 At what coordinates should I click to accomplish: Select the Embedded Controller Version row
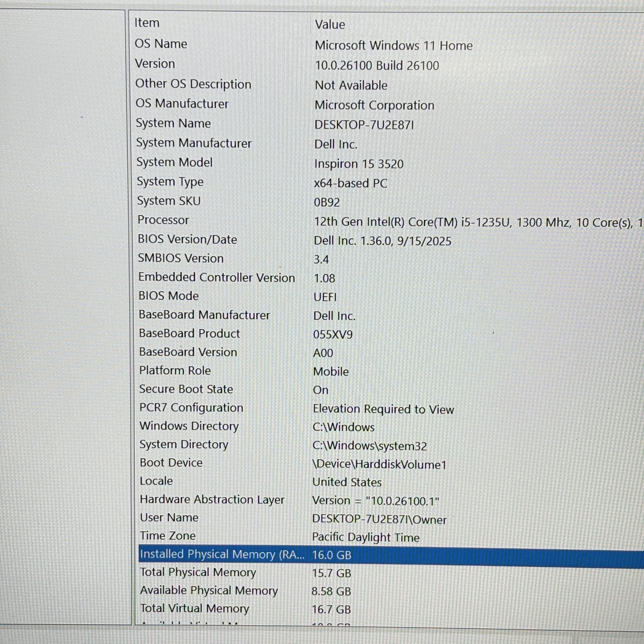(217, 277)
